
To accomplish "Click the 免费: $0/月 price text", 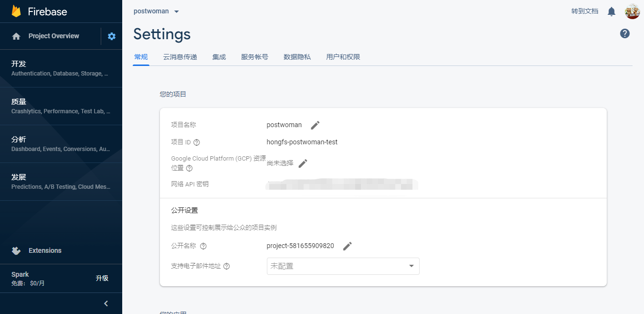I will pos(28,283).
